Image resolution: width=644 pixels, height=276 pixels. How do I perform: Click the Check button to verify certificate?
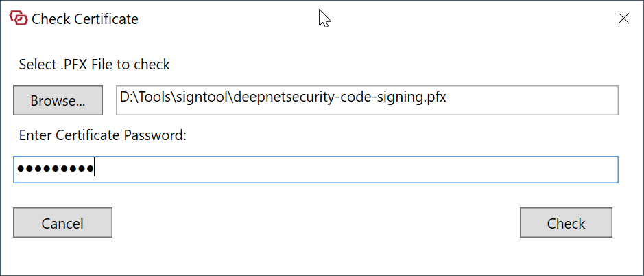coord(566,223)
